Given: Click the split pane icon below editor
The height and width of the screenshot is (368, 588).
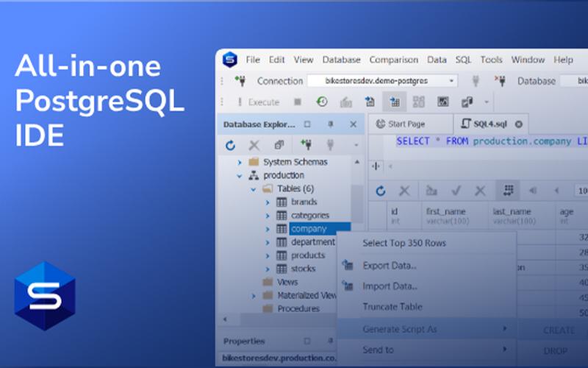Looking at the screenshot, I should click(376, 166).
